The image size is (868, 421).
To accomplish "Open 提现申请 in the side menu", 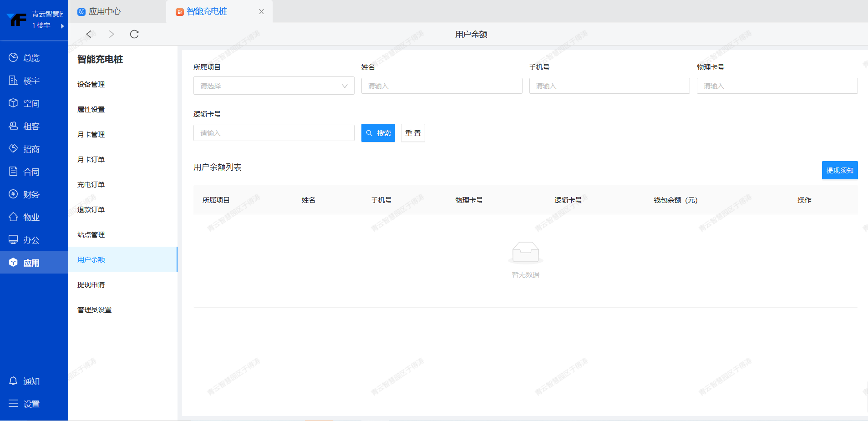I will (91, 284).
